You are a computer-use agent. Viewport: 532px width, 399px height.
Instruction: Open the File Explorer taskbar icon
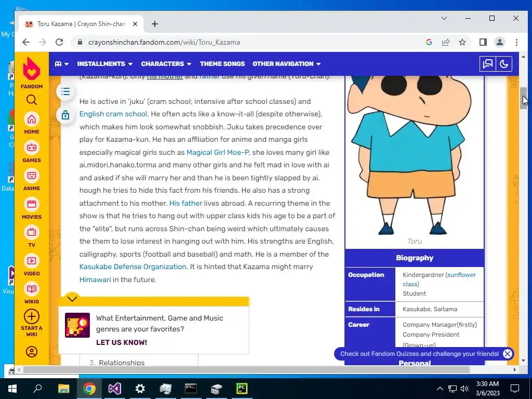point(63,389)
